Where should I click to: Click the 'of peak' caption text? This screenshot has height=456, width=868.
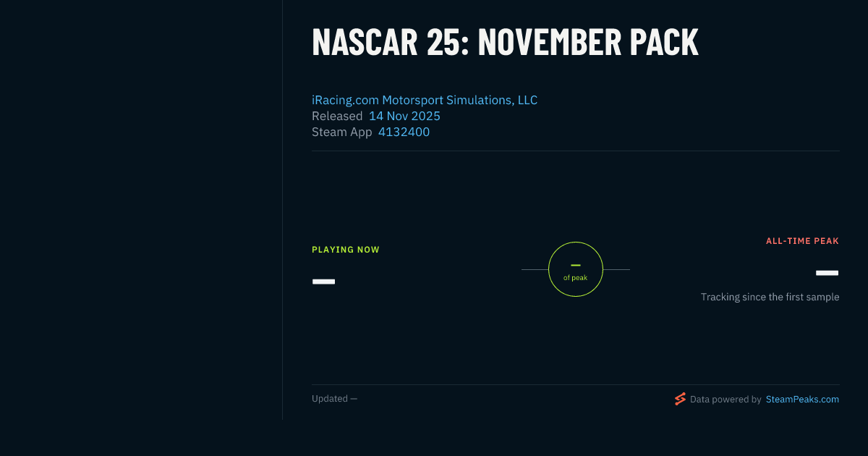(576, 278)
